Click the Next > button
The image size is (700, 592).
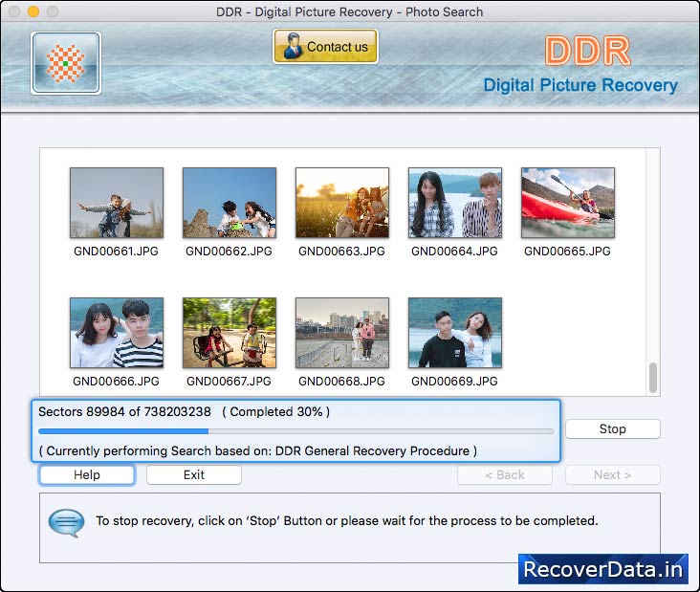click(612, 474)
